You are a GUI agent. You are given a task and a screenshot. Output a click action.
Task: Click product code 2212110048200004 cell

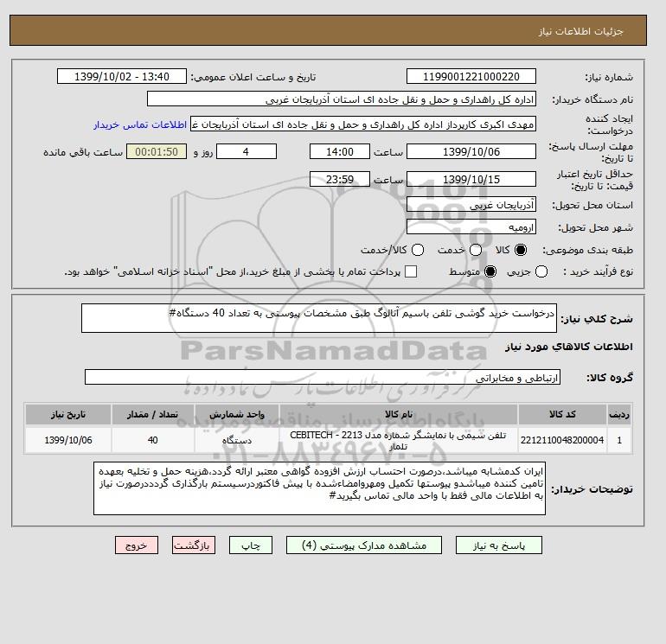(x=562, y=440)
